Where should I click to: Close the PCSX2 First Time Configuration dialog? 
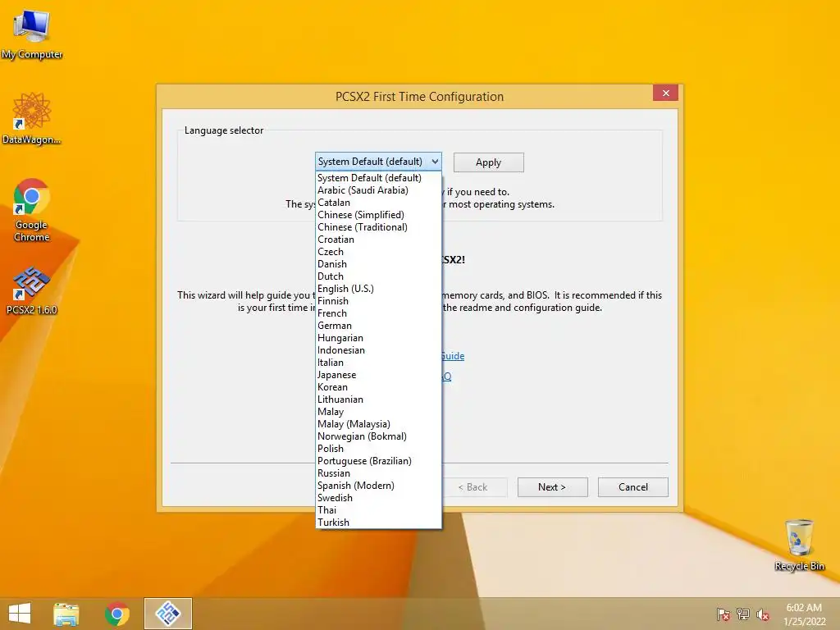665,94
